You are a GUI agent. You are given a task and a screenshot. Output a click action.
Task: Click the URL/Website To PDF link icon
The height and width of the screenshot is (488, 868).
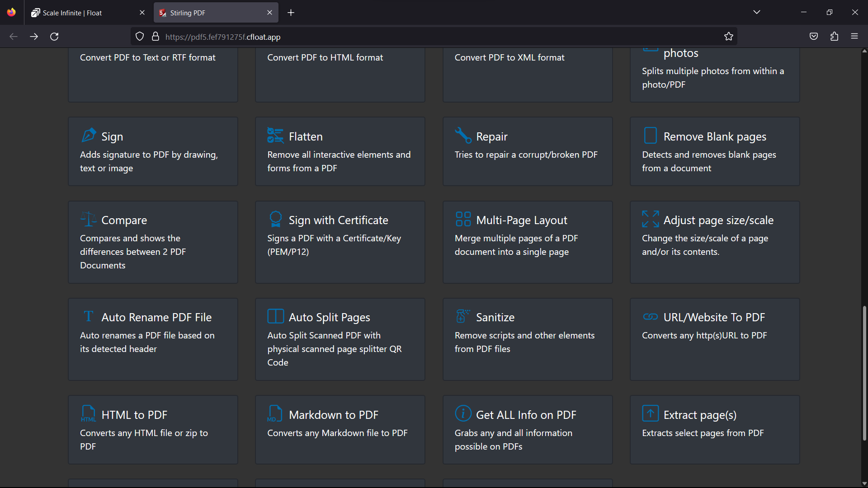(650, 316)
